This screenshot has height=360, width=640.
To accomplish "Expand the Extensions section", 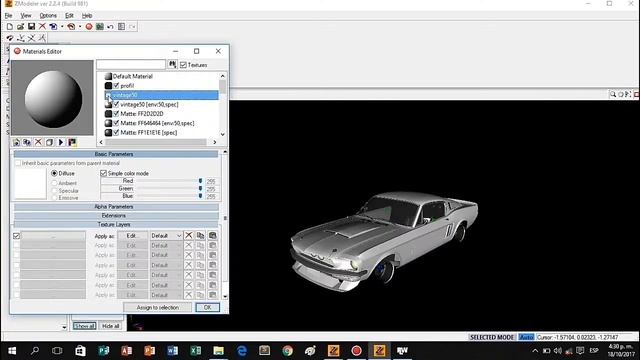I will tap(116, 216).
